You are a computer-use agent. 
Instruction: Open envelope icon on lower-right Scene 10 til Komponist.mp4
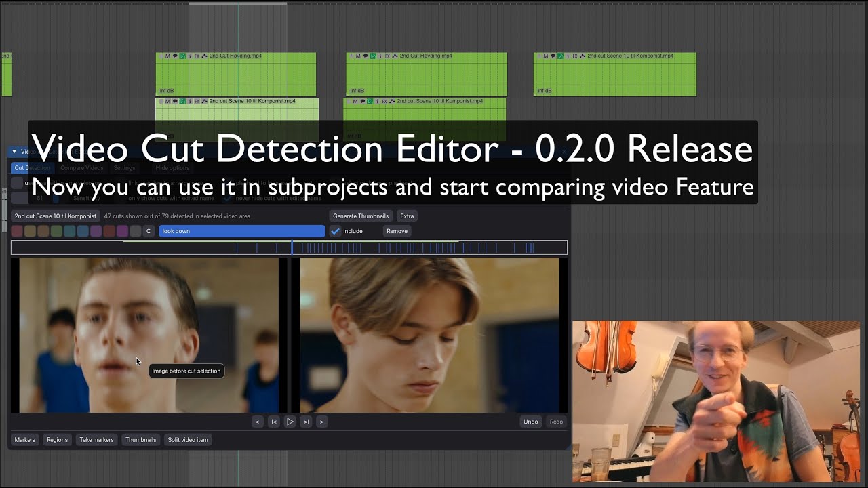(x=392, y=101)
